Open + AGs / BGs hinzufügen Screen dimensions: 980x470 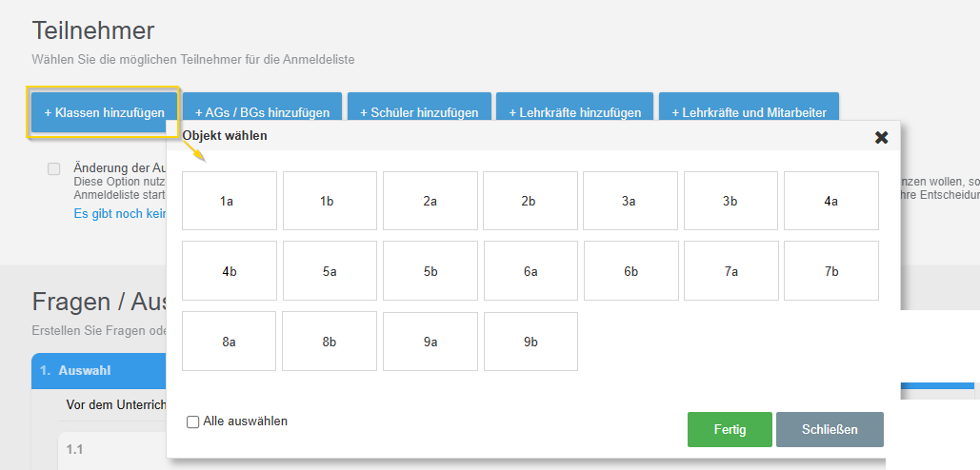[262, 112]
